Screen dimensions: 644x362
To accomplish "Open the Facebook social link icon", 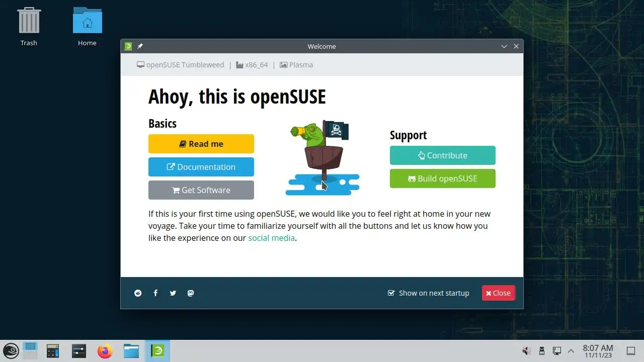I will 155,293.
